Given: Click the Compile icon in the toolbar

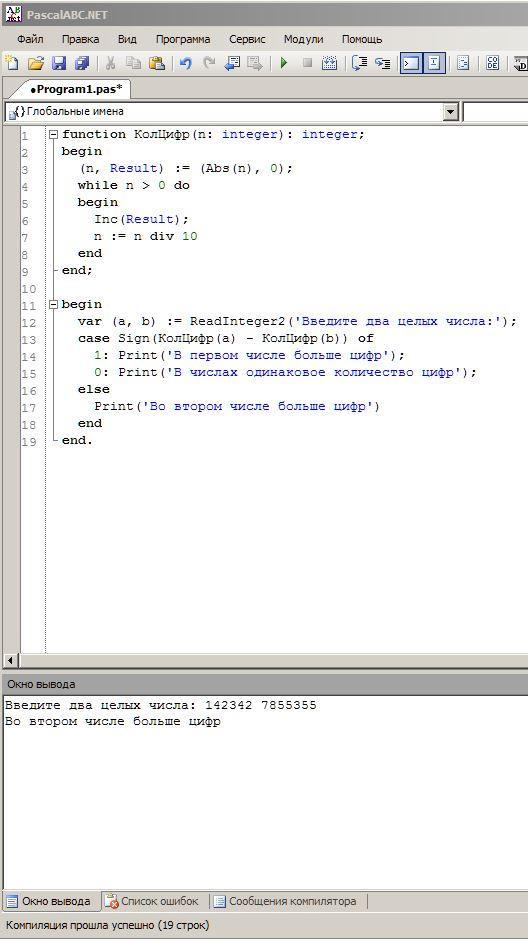Looking at the screenshot, I should pos(330,63).
